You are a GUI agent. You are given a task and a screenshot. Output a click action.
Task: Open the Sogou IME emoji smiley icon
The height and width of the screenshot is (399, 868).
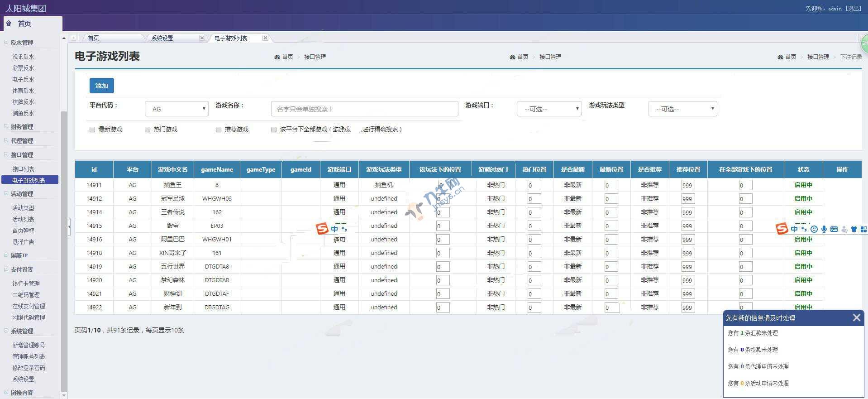coord(814,229)
